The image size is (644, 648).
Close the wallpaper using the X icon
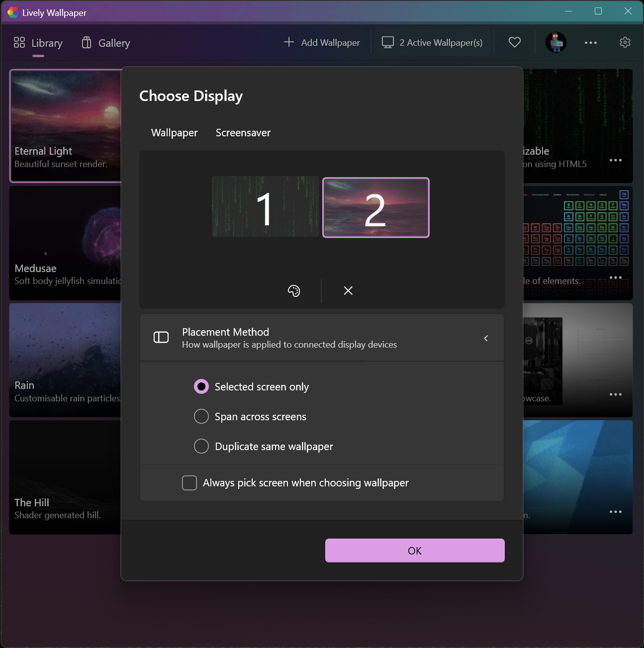348,290
